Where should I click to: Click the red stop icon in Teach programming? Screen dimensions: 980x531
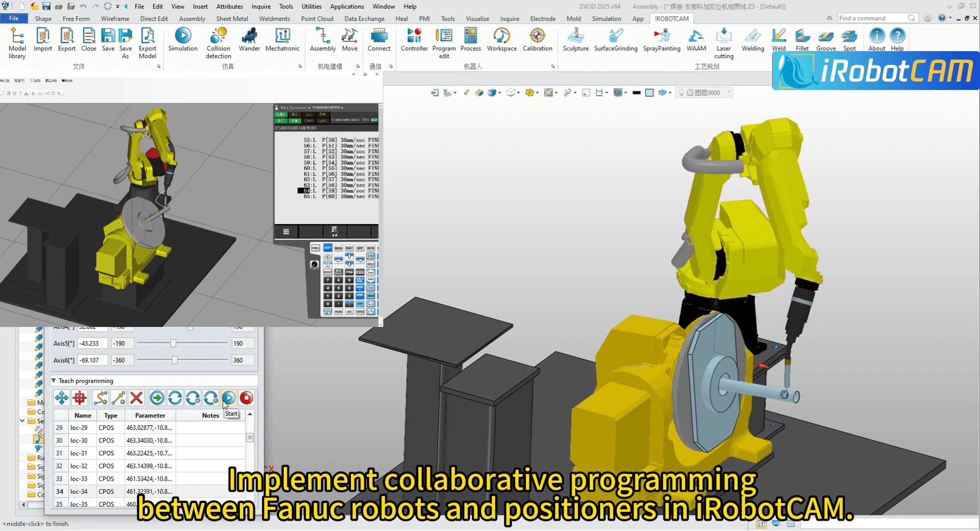click(x=246, y=398)
